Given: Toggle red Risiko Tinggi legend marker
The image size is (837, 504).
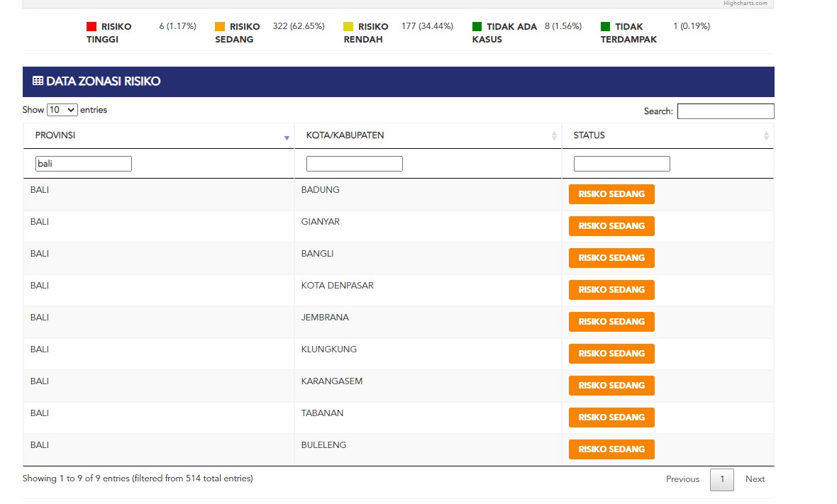Looking at the screenshot, I should click(x=92, y=27).
